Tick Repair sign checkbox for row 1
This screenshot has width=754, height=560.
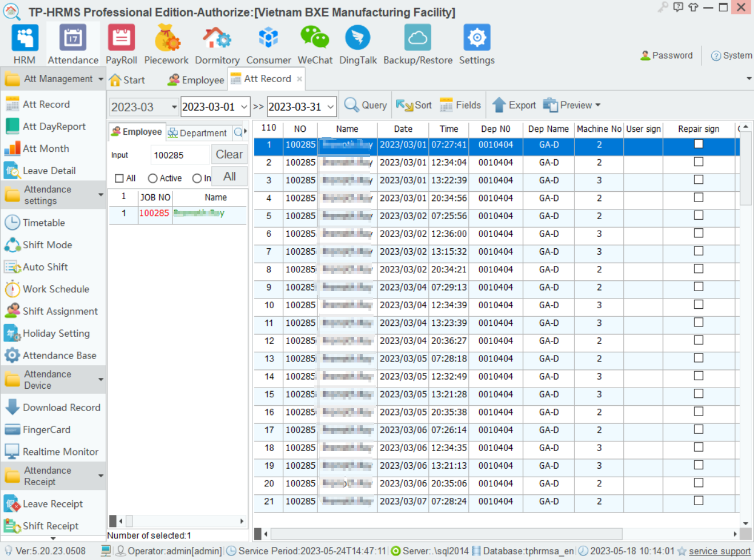click(x=699, y=144)
